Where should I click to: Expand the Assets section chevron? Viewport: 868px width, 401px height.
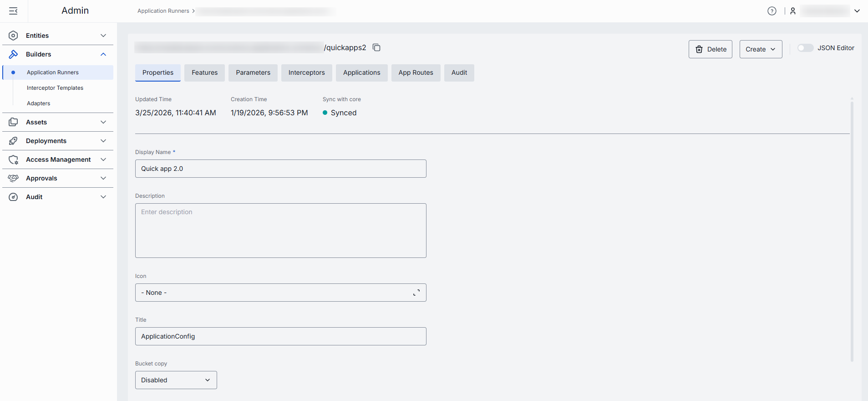click(x=103, y=122)
